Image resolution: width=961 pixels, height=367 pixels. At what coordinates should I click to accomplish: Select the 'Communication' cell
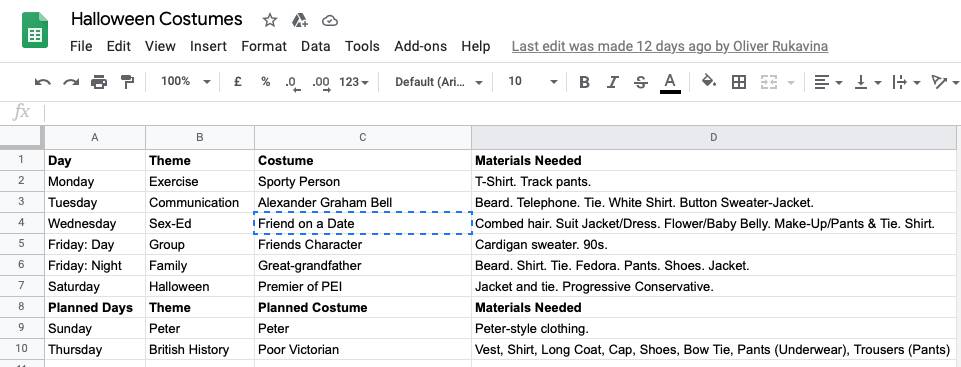tap(200, 202)
